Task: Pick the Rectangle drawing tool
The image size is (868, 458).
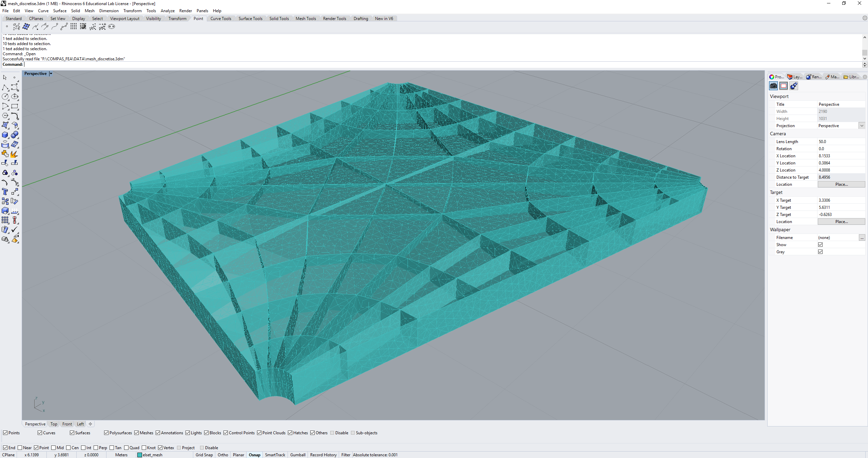Action: [15, 106]
